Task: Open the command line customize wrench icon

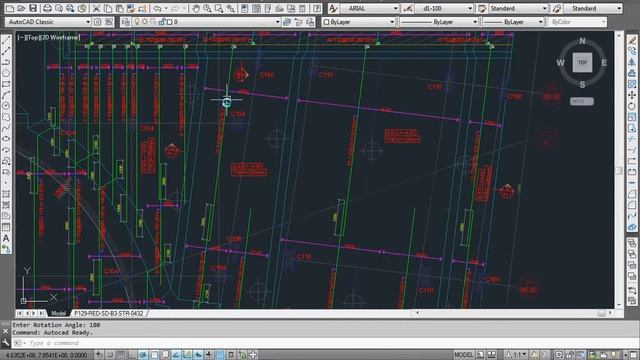Action: pos(5,343)
